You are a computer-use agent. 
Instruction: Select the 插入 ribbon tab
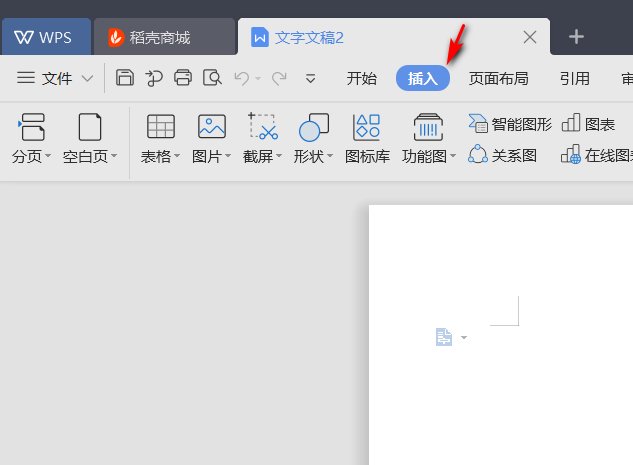click(x=423, y=78)
